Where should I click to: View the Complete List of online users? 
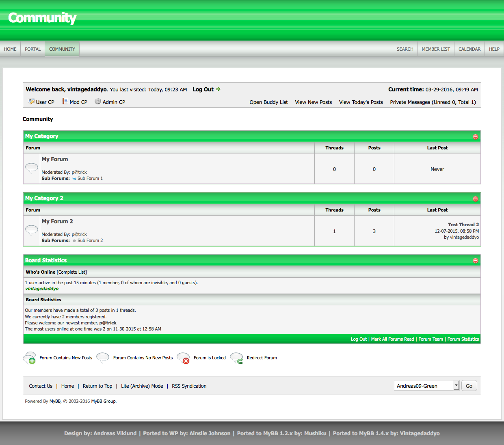72,272
